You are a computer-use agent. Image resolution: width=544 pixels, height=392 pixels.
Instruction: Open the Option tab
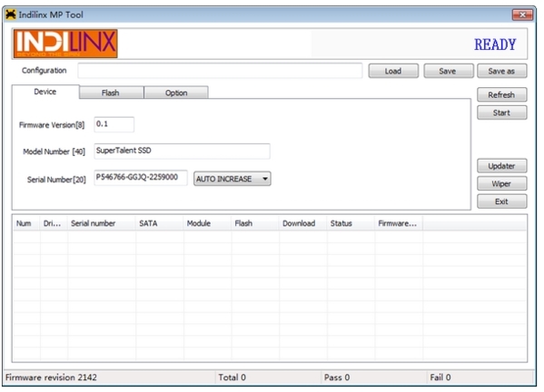(x=176, y=93)
